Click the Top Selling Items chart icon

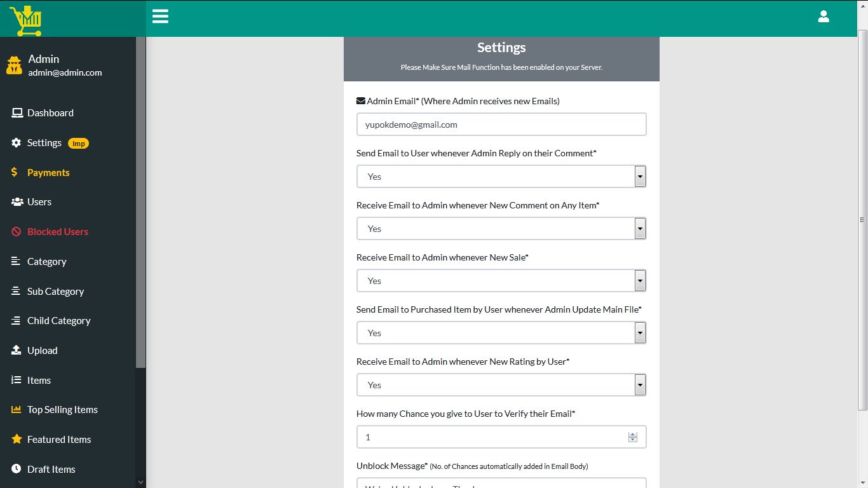(x=17, y=410)
